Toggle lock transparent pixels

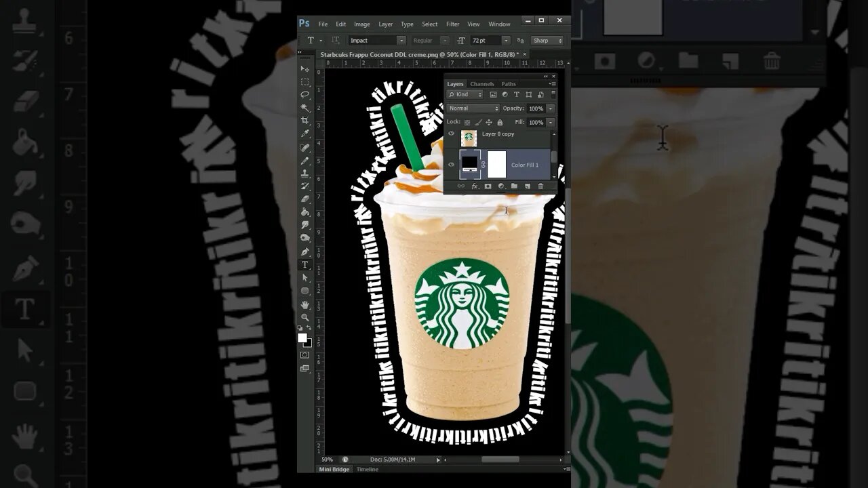click(x=467, y=123)
